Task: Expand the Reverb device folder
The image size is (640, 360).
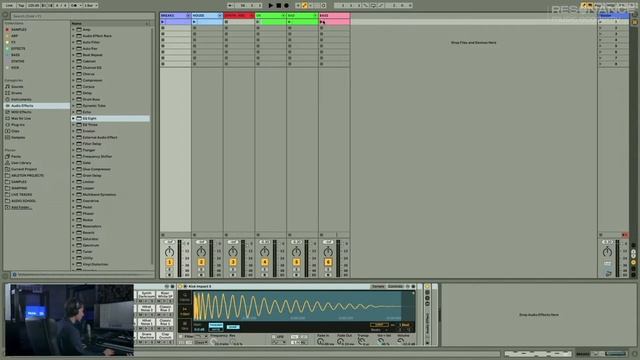Action: click(x=74, y=233)
